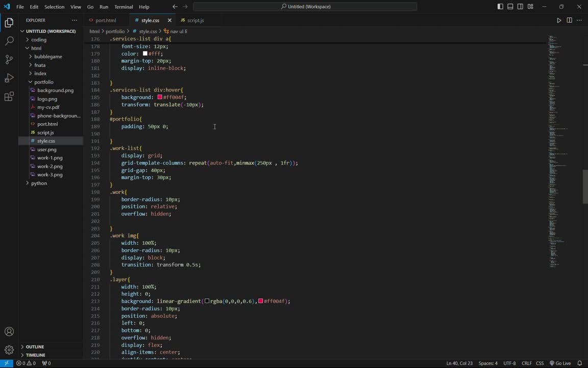
Task: Change line endings via CRLF indicator
Action: [527, 363]
